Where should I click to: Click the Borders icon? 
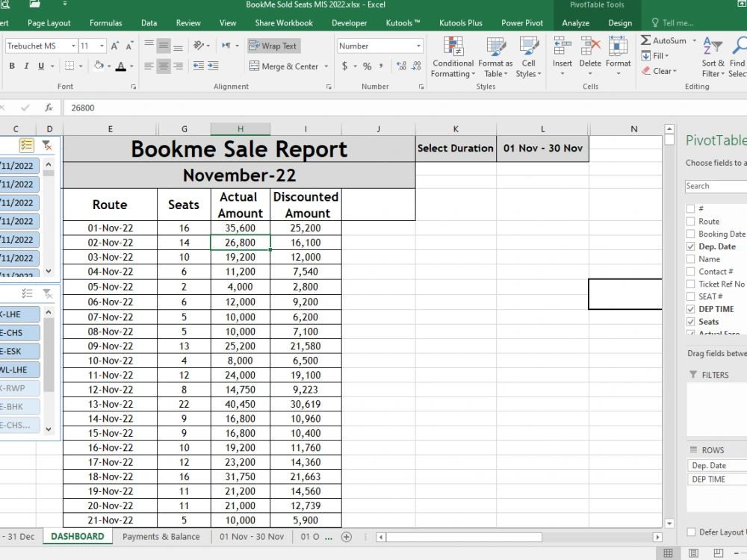pos(69,66)
